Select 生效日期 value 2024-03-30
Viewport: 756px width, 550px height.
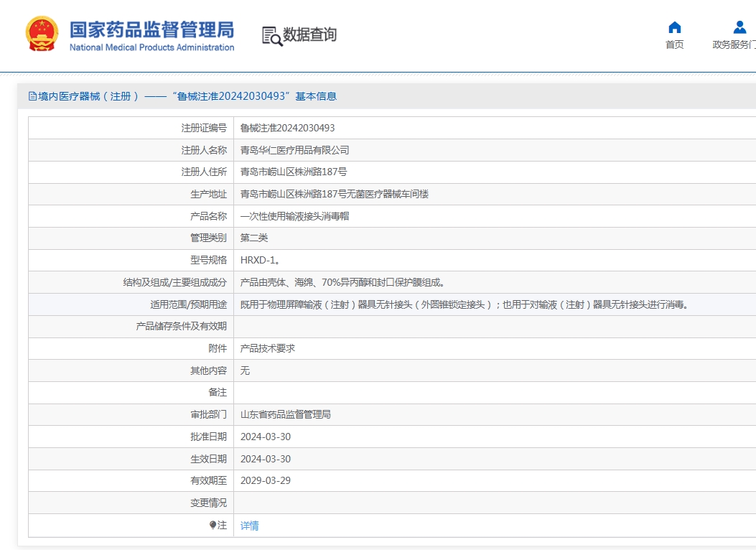pyautogui.click(x=266, y=459)
